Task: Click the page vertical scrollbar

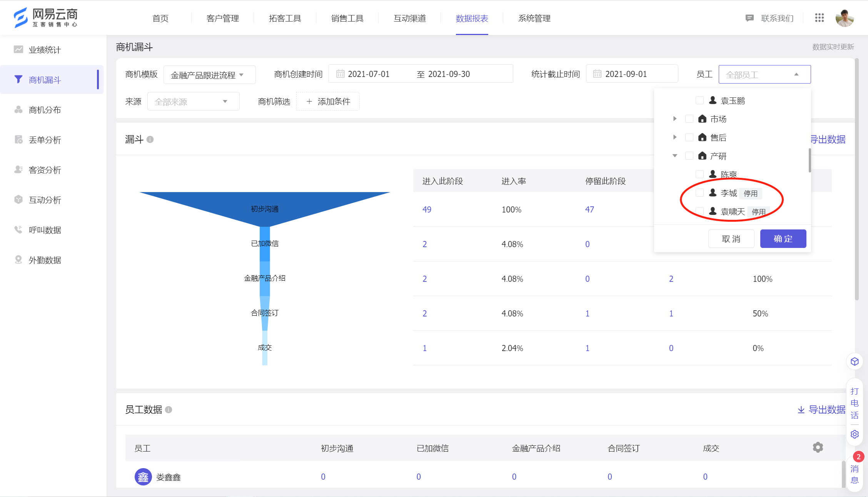Action: [856, 179]
